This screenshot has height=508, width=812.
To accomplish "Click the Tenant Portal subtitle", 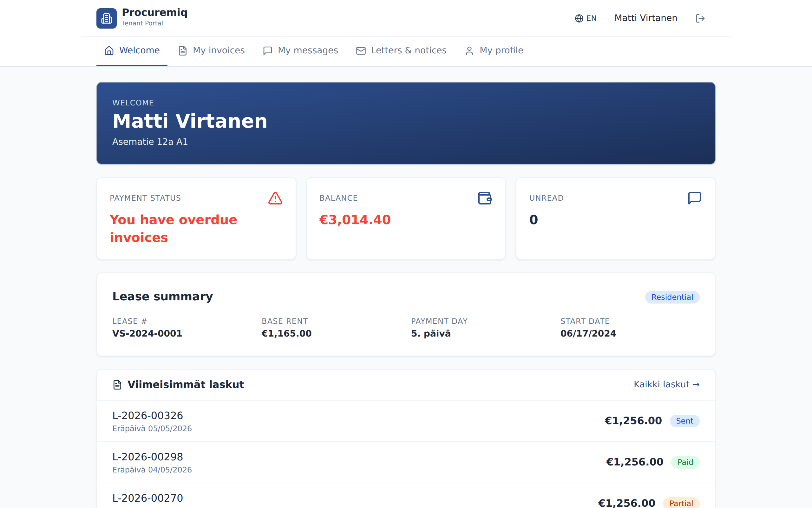I will tap(142, 23).
